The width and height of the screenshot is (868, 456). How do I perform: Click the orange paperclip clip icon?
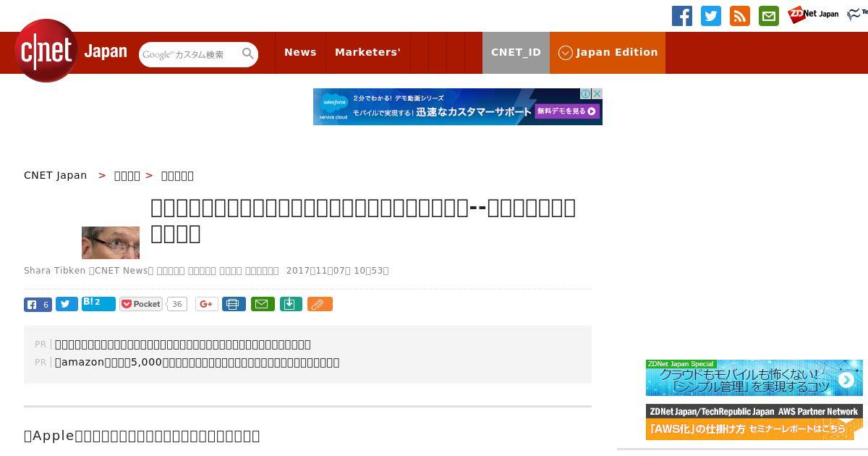tap(320, 304)
